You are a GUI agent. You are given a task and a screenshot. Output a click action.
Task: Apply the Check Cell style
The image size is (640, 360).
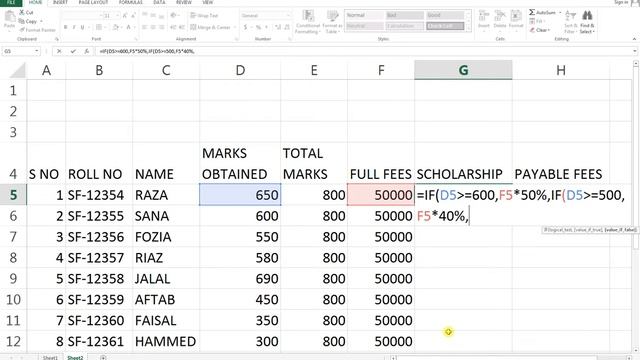tap(445, 26)
